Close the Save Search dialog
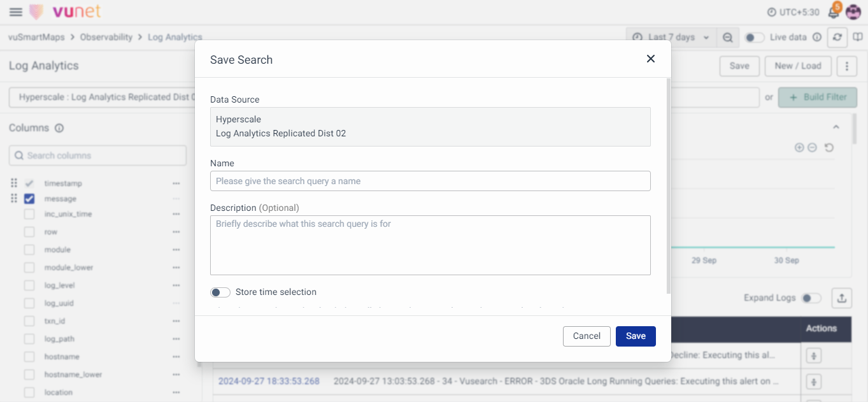 [x=650, y=59]
